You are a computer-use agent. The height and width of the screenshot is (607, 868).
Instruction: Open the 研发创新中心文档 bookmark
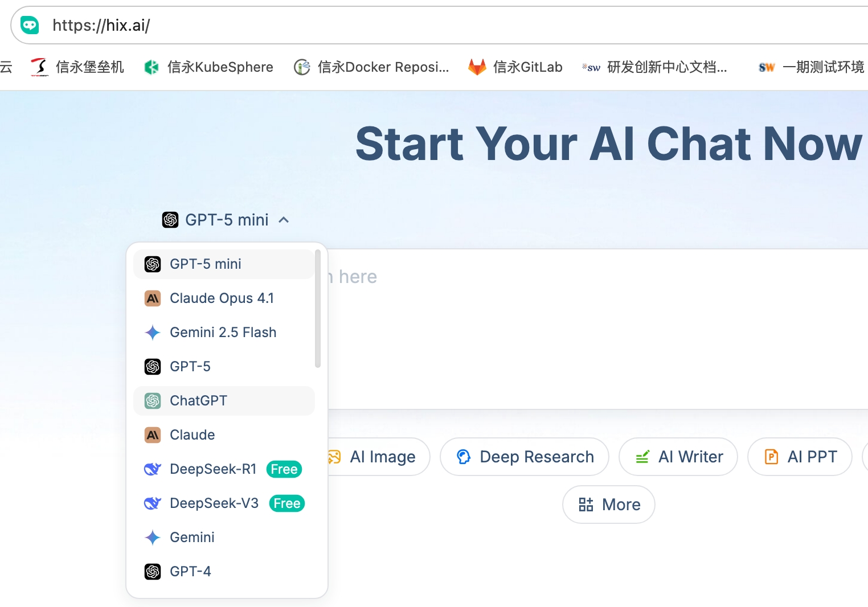[654, 67]
